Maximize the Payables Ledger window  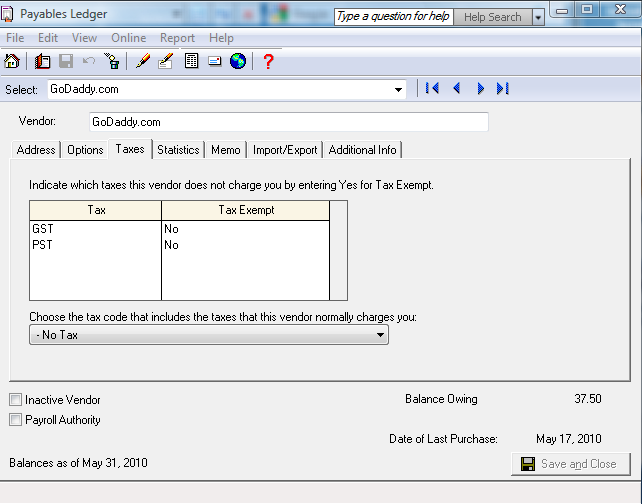[x=587, y=9]
